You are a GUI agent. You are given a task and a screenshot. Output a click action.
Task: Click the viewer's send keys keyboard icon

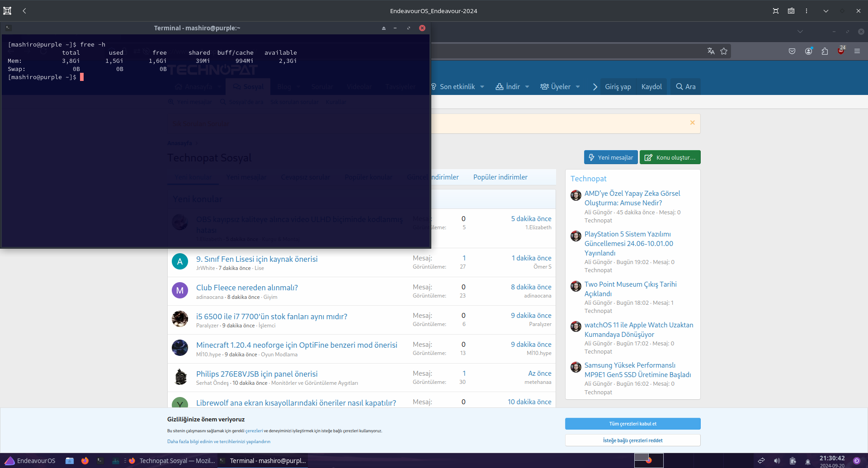(x=791, y=11)
